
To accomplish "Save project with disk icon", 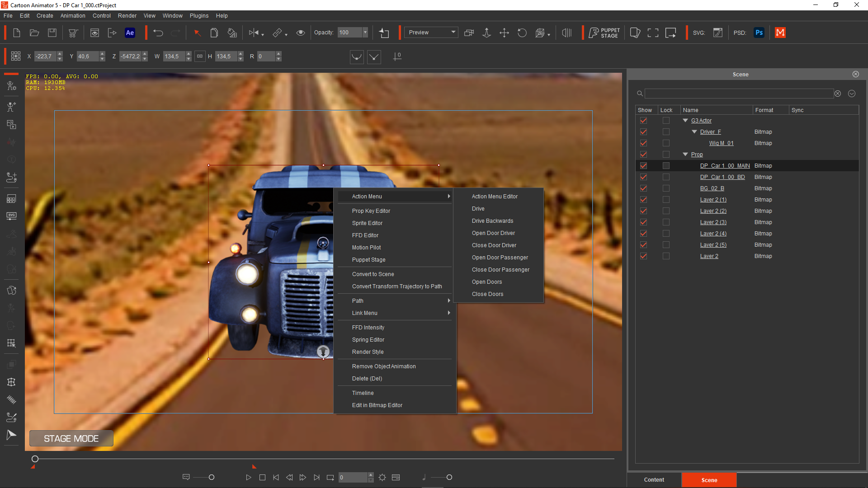I will point(52,33).
